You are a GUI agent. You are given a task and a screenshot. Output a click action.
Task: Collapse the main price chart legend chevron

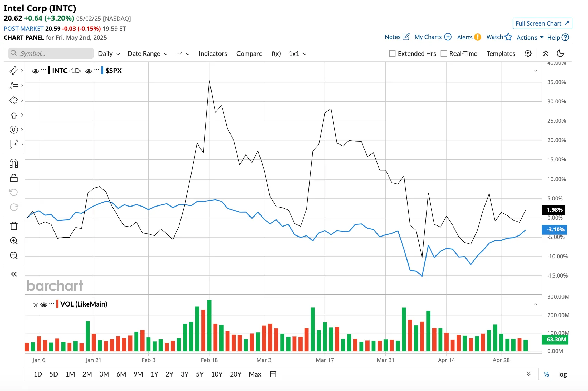[x=536, y=71]
